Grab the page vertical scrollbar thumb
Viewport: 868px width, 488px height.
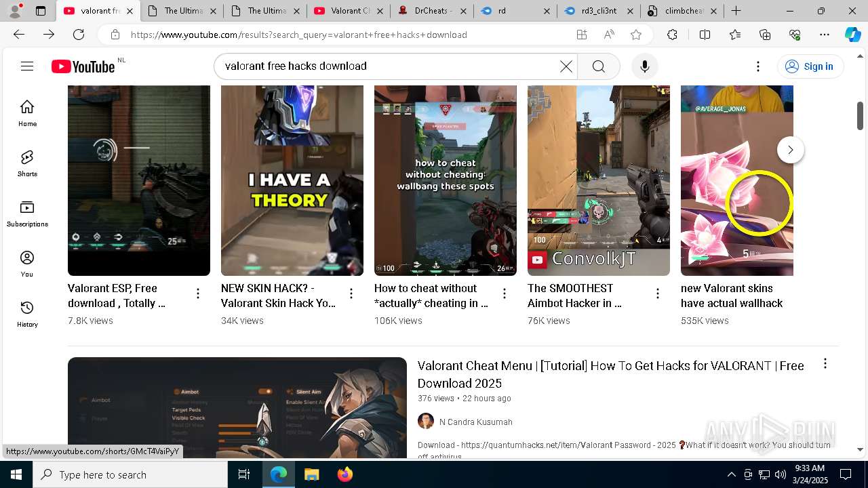(860, 115)
